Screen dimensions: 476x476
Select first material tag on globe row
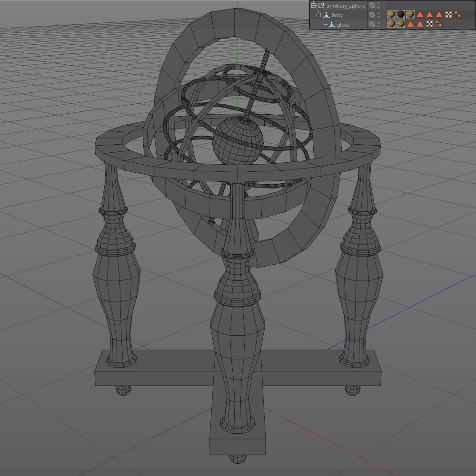(391, 23)
